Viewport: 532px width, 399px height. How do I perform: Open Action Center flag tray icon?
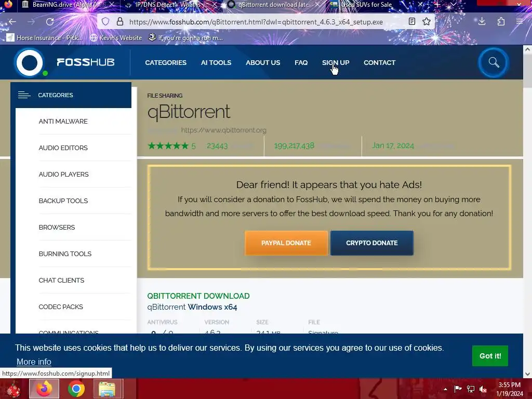[x=458, y=389]
